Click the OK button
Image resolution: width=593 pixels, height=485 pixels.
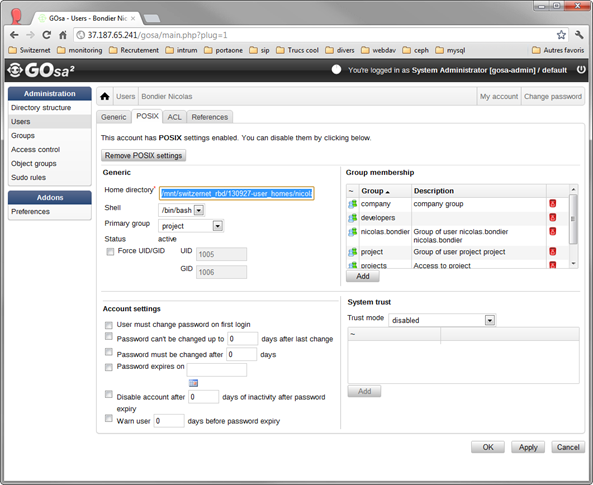tap(488, 447)
